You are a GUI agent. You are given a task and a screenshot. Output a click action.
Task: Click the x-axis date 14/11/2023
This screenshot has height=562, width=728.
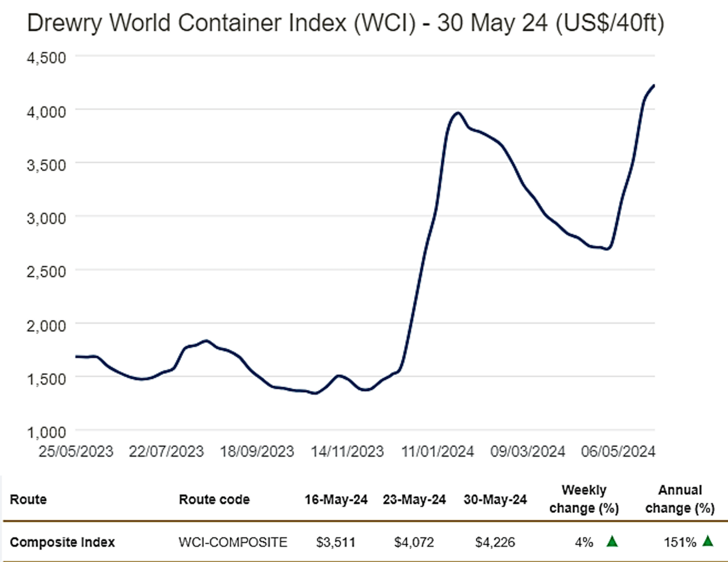click(x=347, y=451)
